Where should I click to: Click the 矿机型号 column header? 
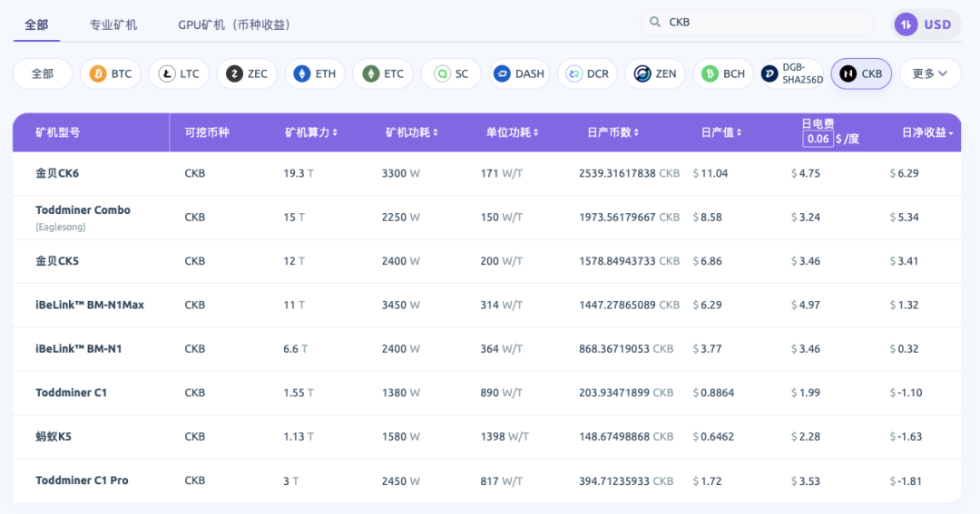tap(57, 132)
